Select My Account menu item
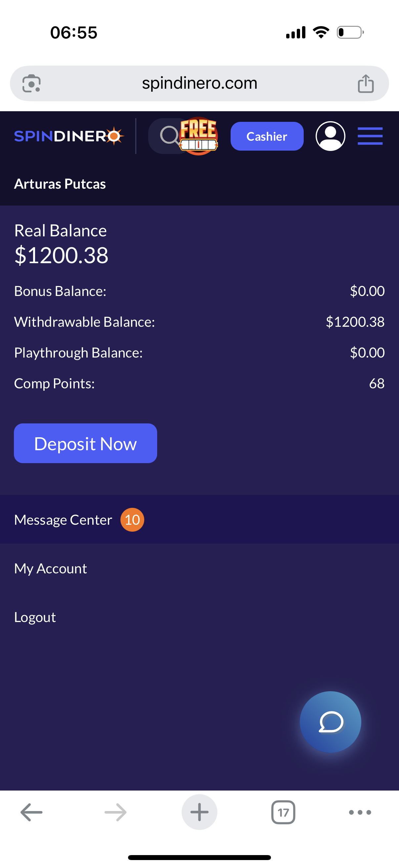Image resolution: width=399 pixels, height=868 pixels. pos(51,568)
